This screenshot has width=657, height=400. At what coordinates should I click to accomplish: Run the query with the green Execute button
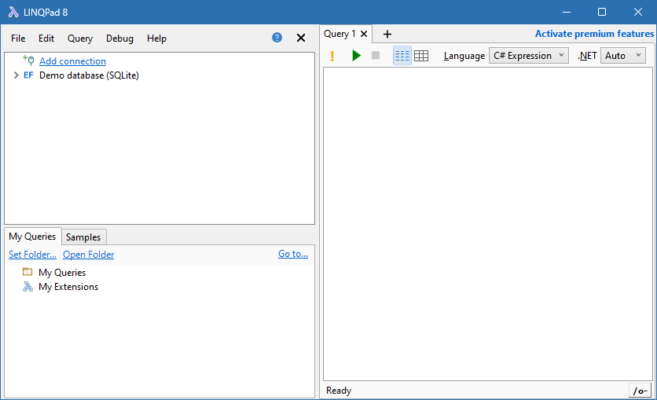pyautogui.click(x=356, y=55)
